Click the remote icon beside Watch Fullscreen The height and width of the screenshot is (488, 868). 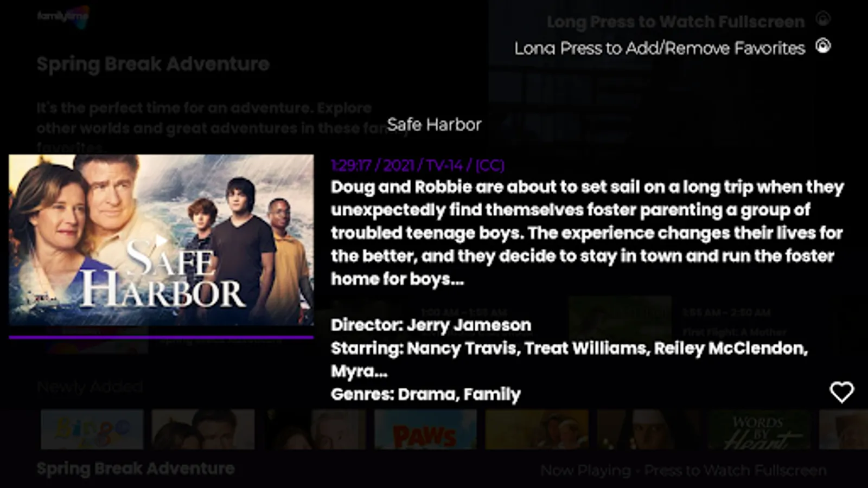(x=823, y=19)
